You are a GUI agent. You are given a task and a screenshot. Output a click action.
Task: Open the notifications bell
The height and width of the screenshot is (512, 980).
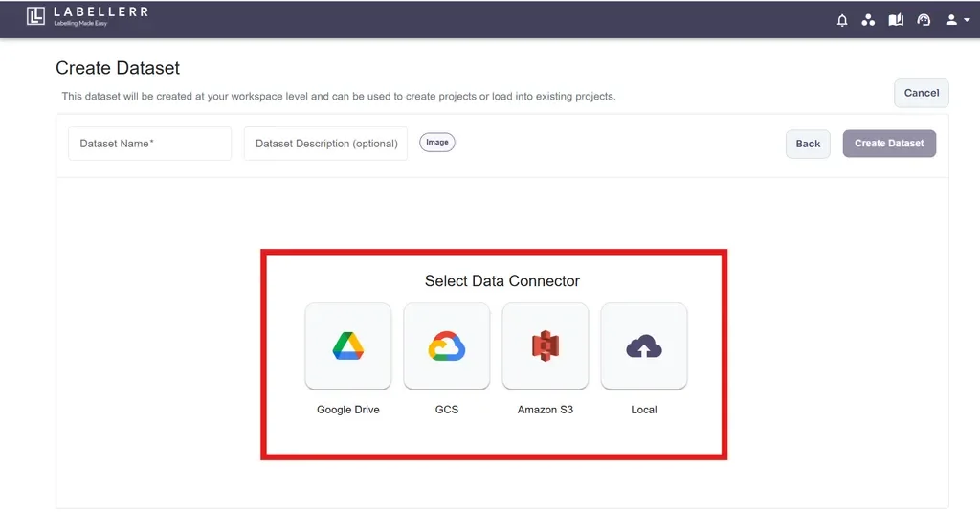[x=842, y=20]
